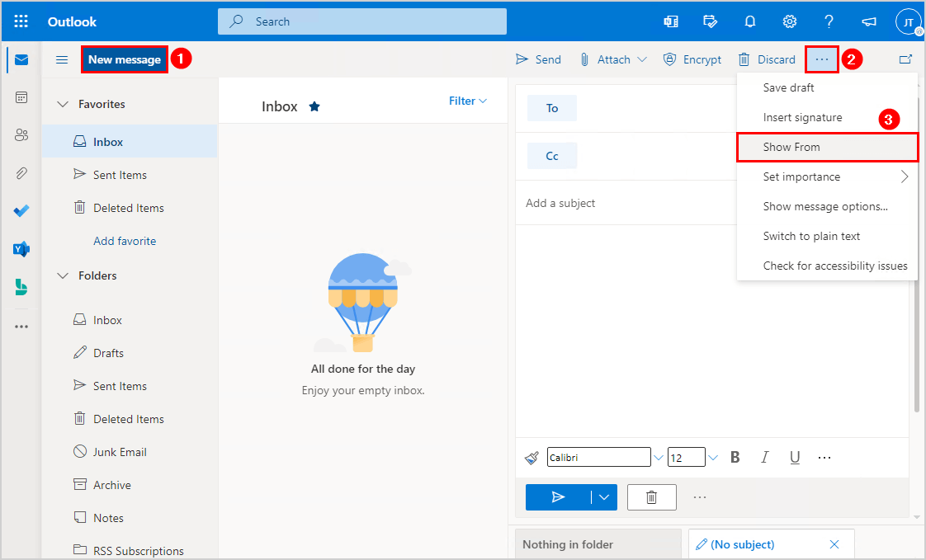Switch to the (No subject) draft tab
This screenshot has height=560, width=926.
point(743,544)
